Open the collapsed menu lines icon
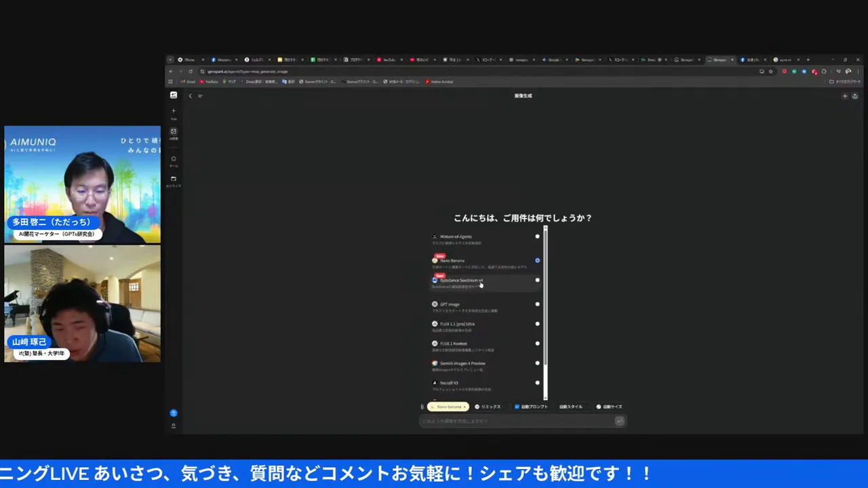 200,96
